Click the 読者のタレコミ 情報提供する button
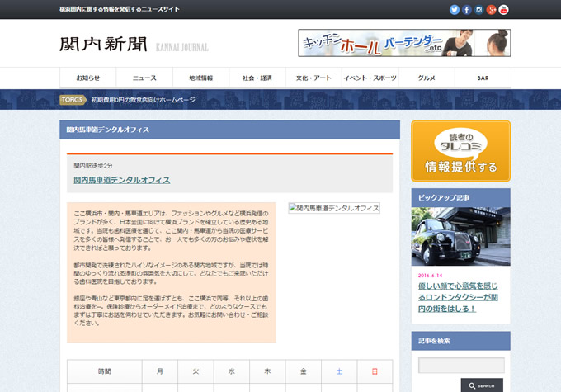The height and width of the screenshot is (392, 561). (x=461, y=151)
